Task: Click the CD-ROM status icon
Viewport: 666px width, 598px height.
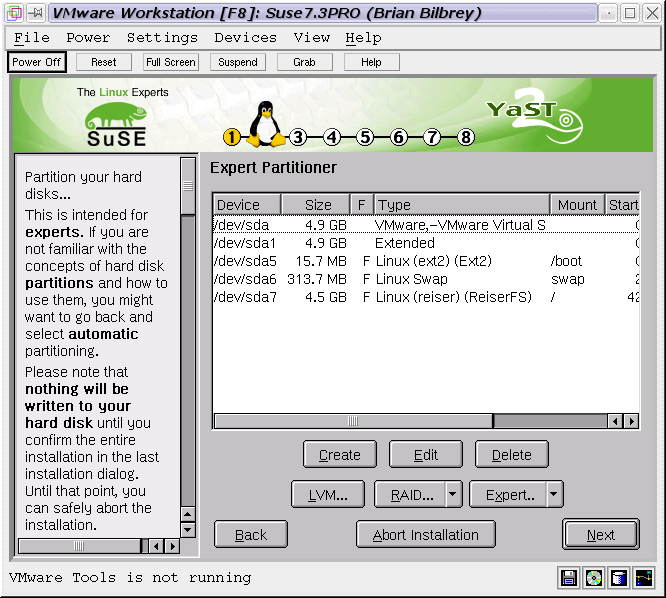Action: (x=594, y=577)
